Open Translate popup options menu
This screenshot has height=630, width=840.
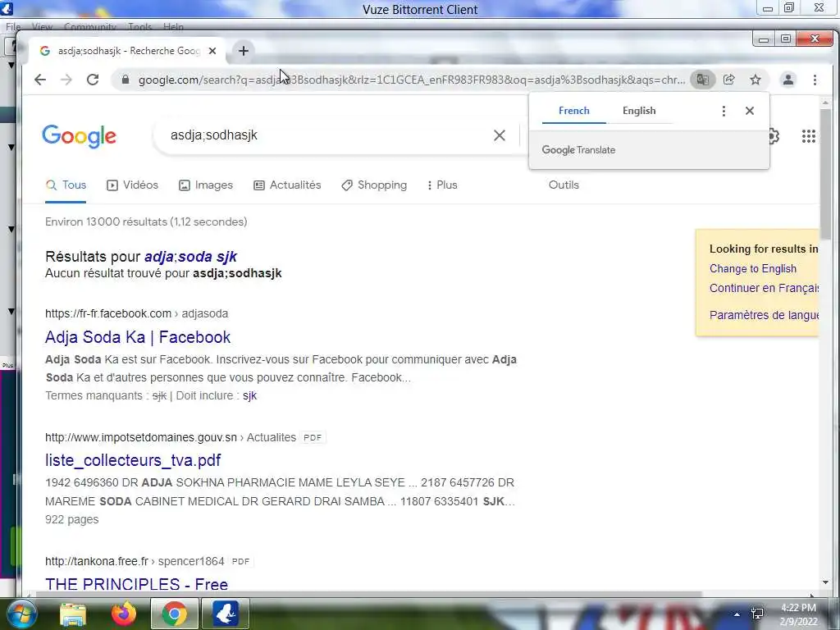coord(724,111)
